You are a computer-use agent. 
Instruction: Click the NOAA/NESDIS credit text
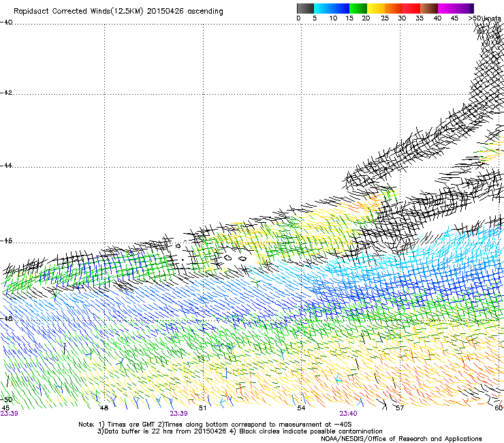[401, 439]
